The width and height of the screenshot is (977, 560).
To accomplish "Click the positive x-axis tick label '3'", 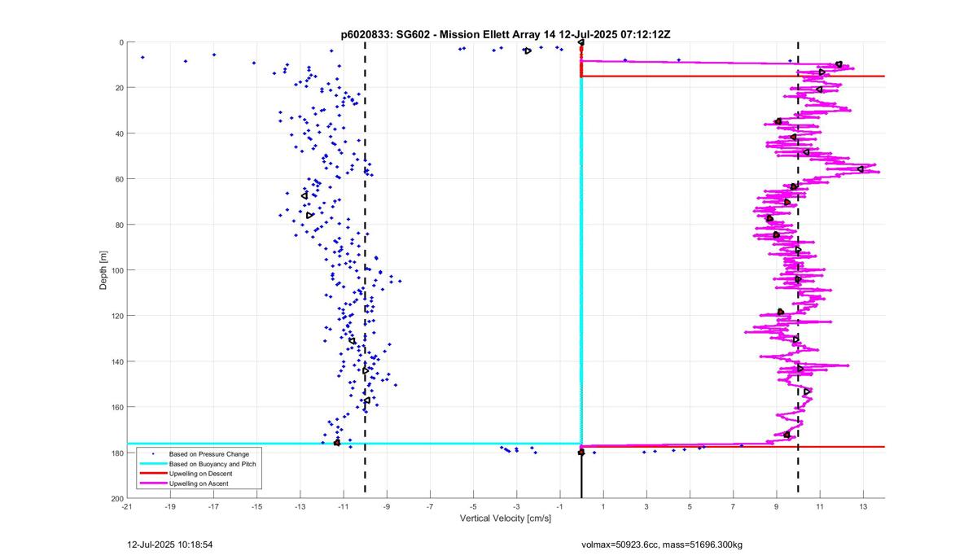I will coord(646,507).
